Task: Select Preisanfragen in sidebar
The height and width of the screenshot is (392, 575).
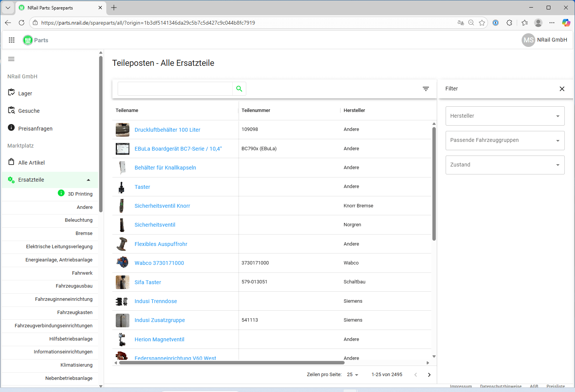Action: point(35,129)
